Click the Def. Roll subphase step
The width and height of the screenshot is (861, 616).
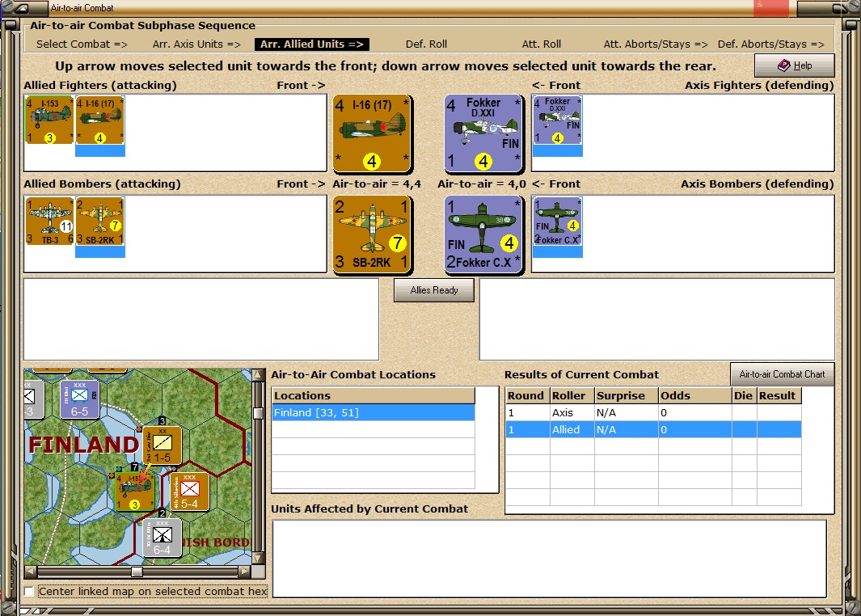426,44
